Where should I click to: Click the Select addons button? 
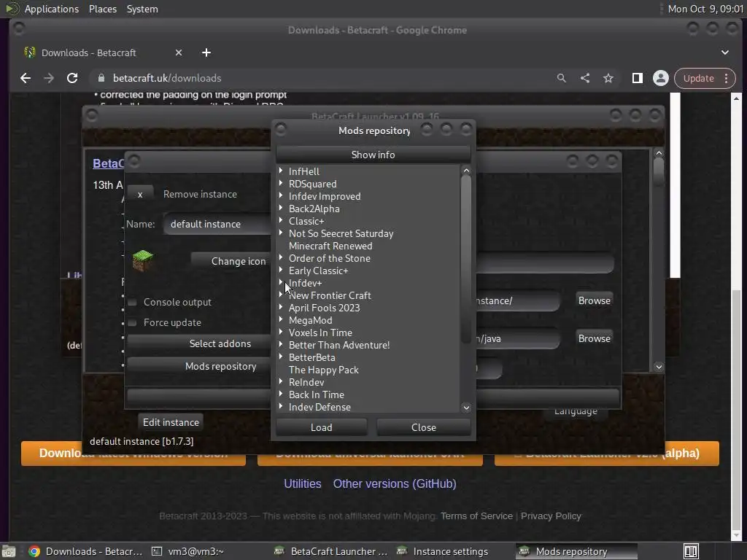click(199, 343)
